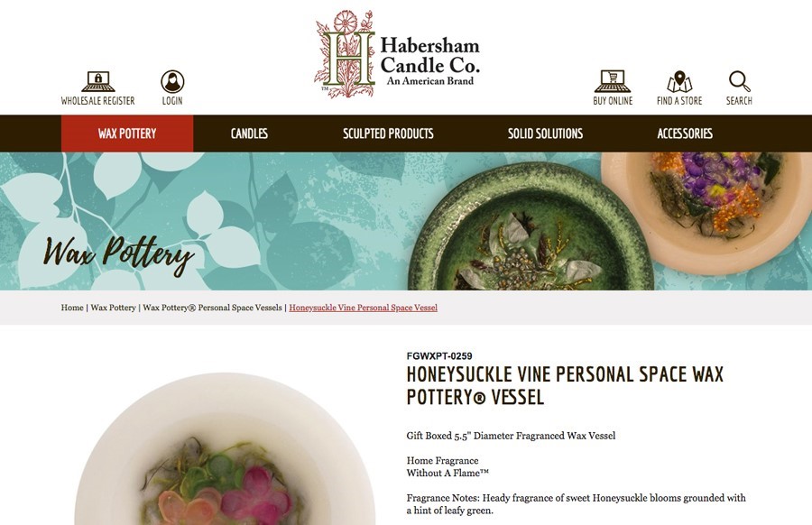Click the Buy Online text label
812x525 pixels.
pyautogui.click(x=613, y=101)
